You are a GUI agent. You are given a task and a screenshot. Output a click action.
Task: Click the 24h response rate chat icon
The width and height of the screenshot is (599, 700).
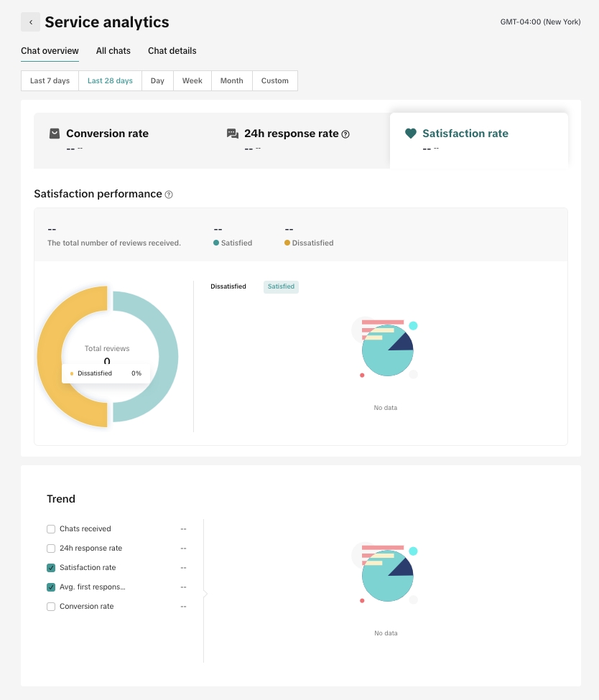click(232, 134)
